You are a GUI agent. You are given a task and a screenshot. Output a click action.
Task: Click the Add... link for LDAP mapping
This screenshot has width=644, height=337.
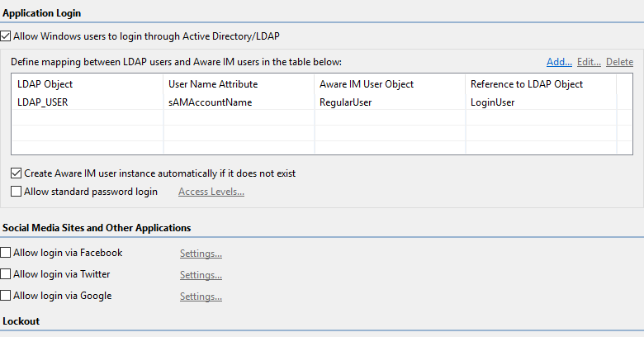[x=559, y=62]
